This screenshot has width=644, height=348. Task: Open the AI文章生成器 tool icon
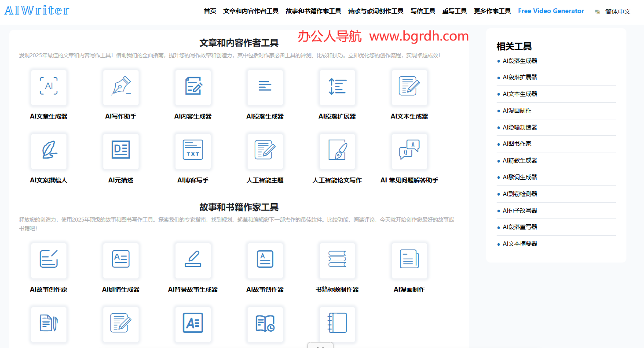pyautogui.click(x=48, y=88)
